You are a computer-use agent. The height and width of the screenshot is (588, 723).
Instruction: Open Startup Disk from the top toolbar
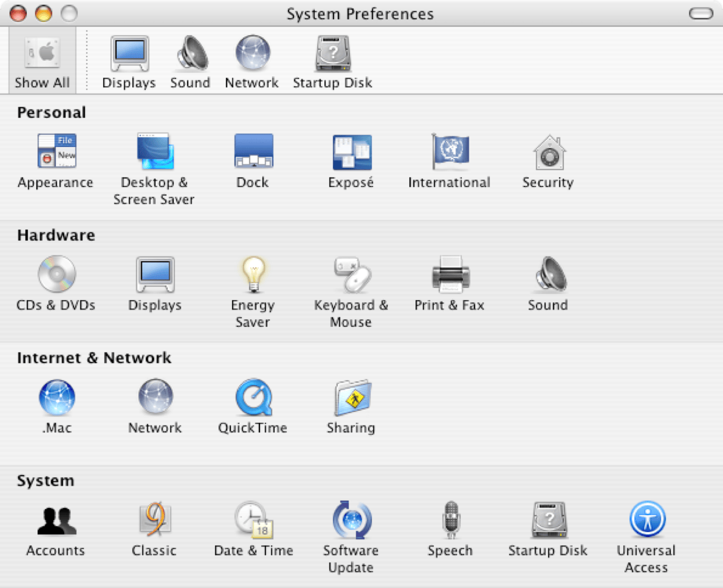(332, 62)
